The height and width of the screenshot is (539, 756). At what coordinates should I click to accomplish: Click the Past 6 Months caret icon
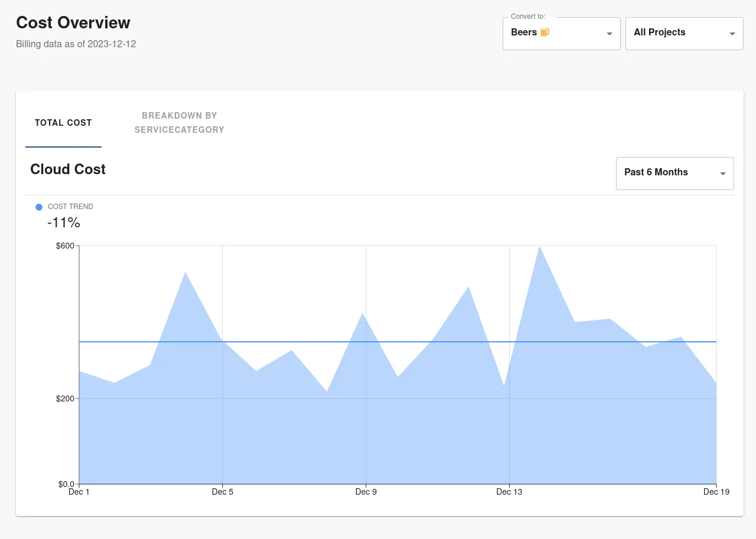click(723, 174)
